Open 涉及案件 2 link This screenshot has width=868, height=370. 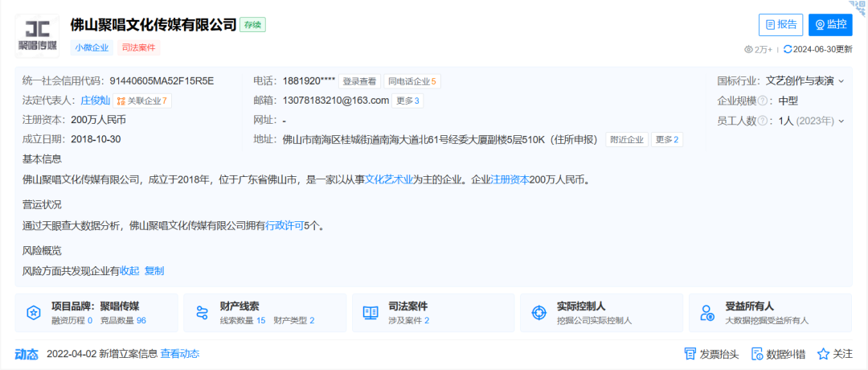[408, 320]
